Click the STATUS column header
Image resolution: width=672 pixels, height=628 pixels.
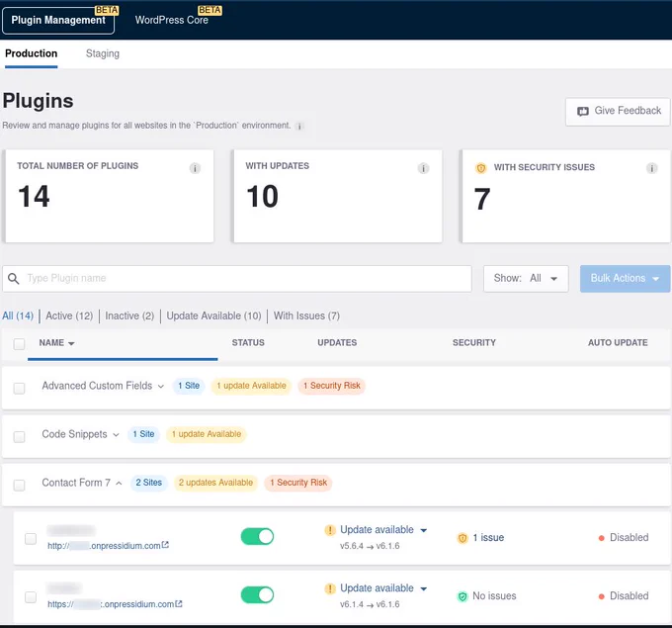point(248,343)
